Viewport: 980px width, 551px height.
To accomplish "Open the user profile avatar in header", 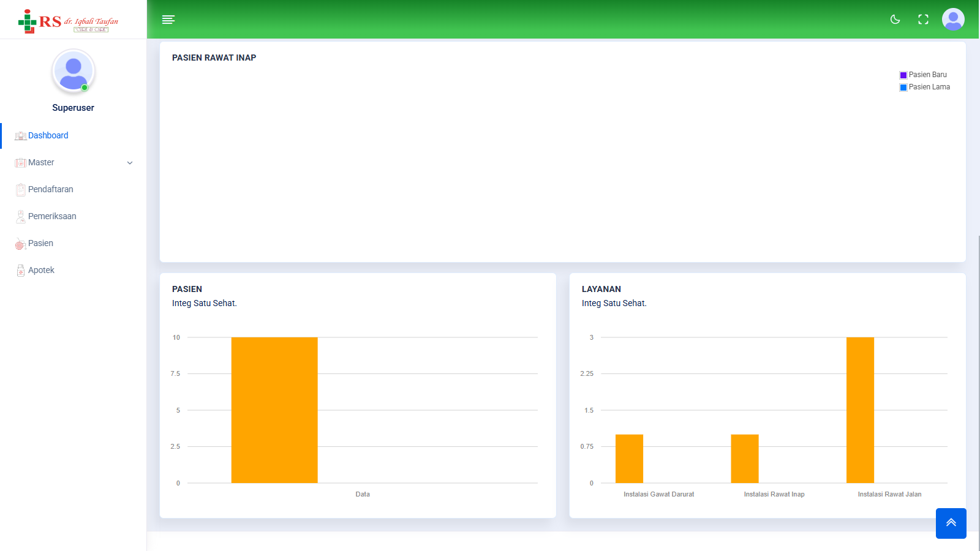I will click(x=952, y=20).
